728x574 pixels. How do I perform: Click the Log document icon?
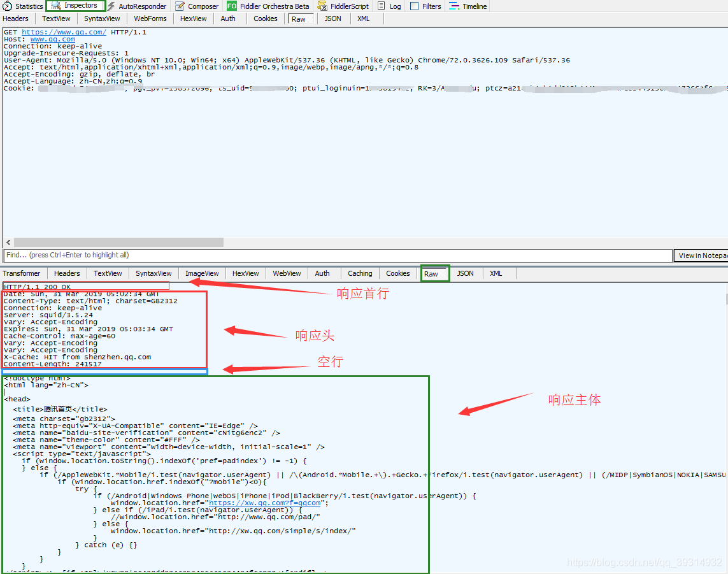[381, 6]
